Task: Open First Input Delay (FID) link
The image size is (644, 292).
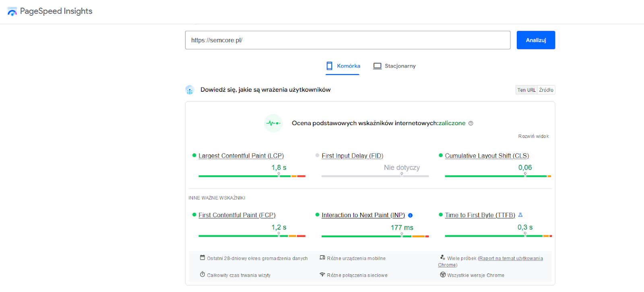Action: (352, 156)
